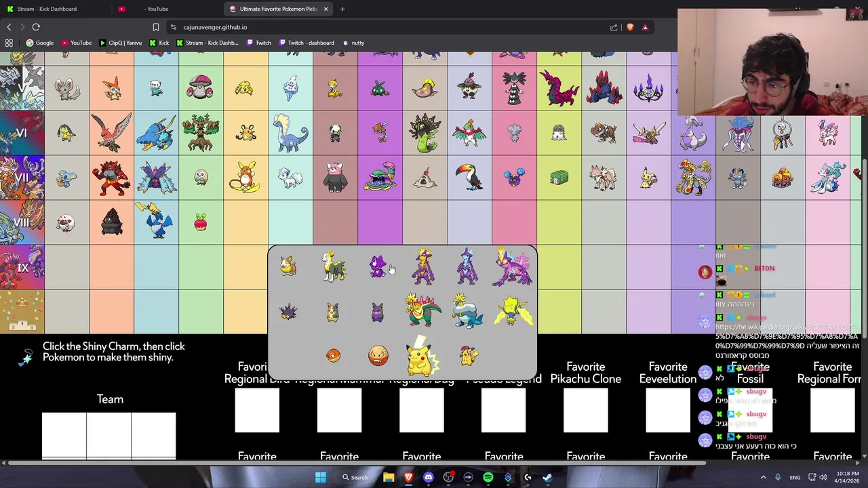
Task: Reload the current page
Action: (x=36, y=27)
